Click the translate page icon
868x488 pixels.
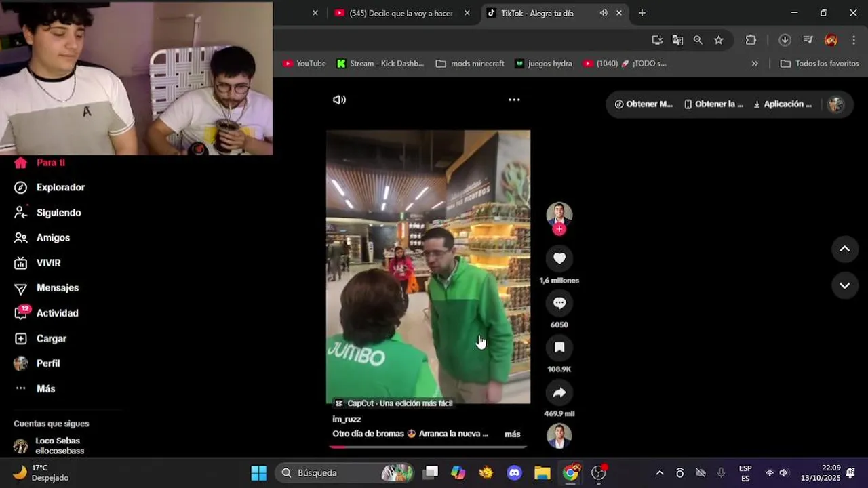(x=677, y=40)
